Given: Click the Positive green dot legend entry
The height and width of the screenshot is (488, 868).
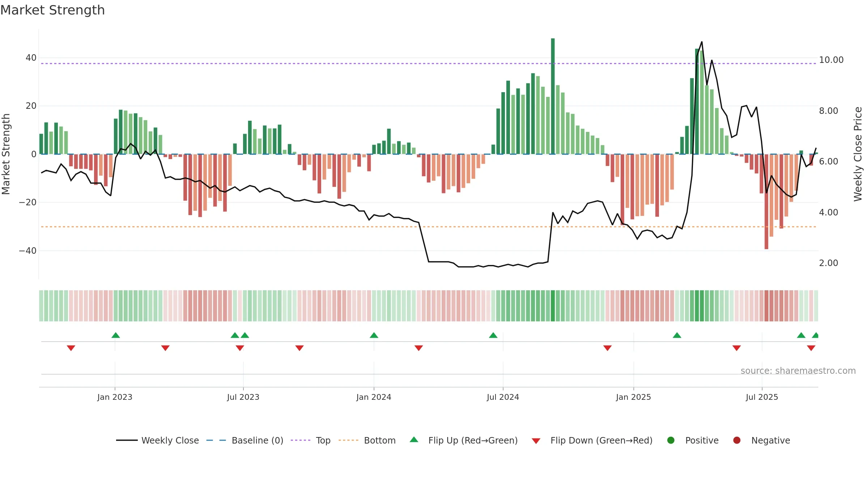Looking at the screenshot, I should tap(693, 440).
